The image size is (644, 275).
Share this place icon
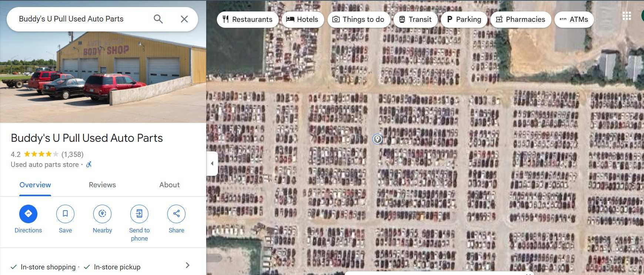(176, 214)
